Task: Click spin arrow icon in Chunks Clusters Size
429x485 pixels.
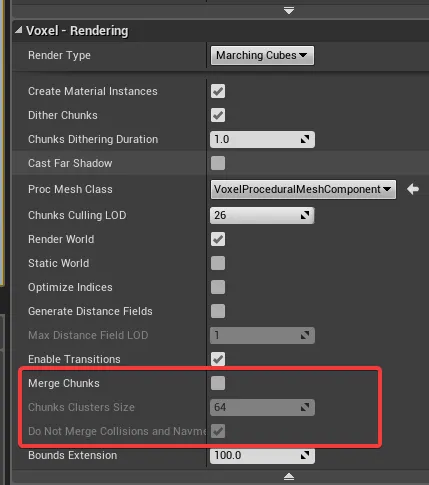Action: (x=305, y=407)
